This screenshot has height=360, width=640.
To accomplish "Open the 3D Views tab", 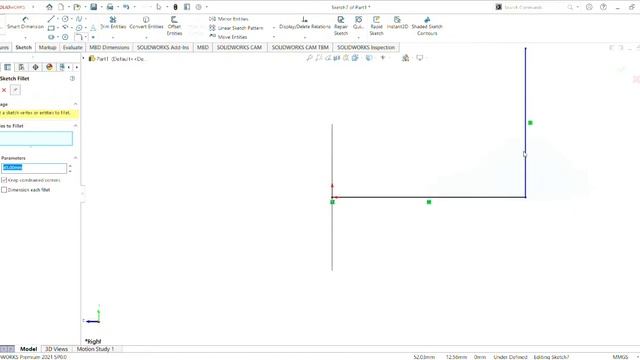I will point(56,349).
